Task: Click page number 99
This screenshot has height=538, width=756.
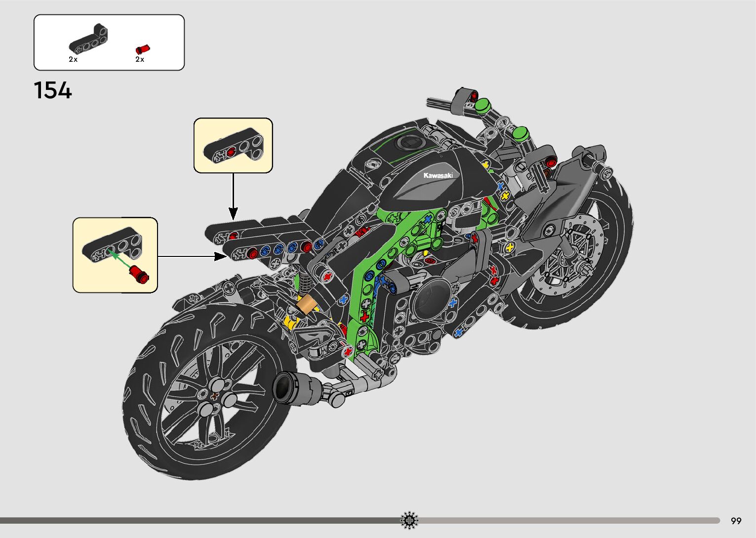Action: tap(736, 521)
